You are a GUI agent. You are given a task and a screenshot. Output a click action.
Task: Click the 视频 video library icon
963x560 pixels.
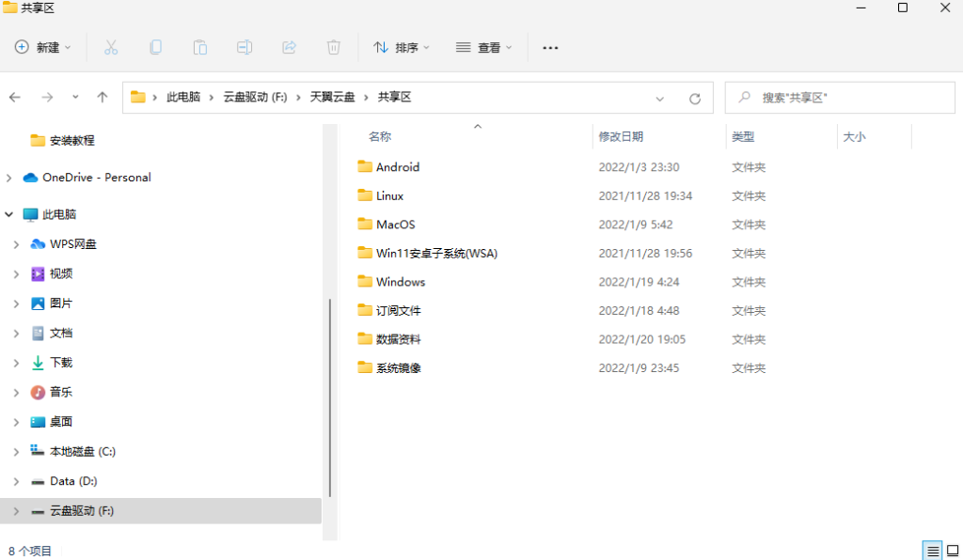38,273
